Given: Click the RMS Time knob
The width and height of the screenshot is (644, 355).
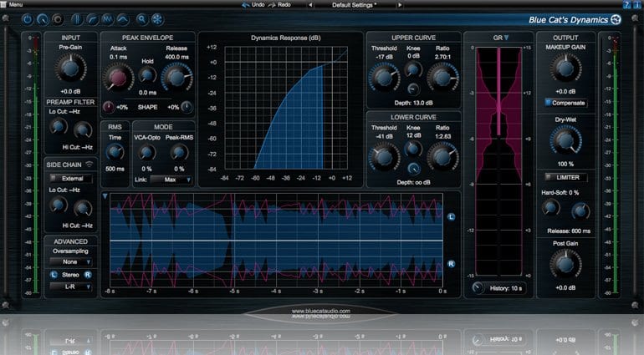Looking at the screenshot, I should point(115,153).
